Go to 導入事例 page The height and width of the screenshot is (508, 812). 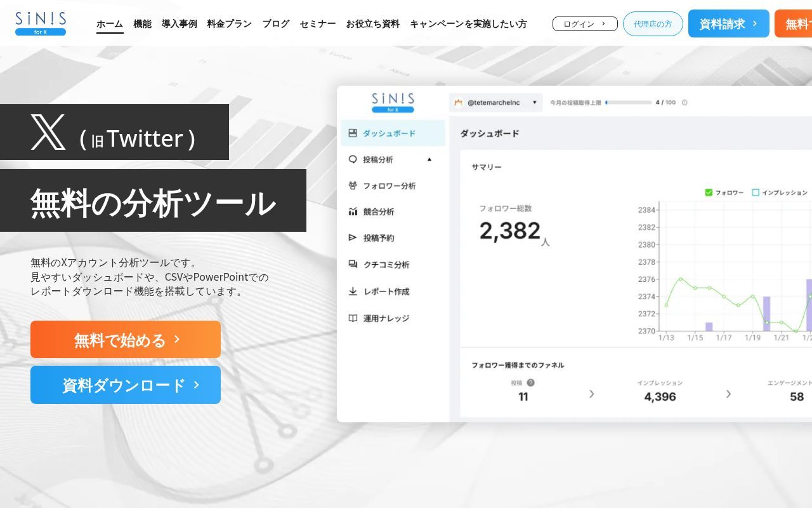coord(179,24)
